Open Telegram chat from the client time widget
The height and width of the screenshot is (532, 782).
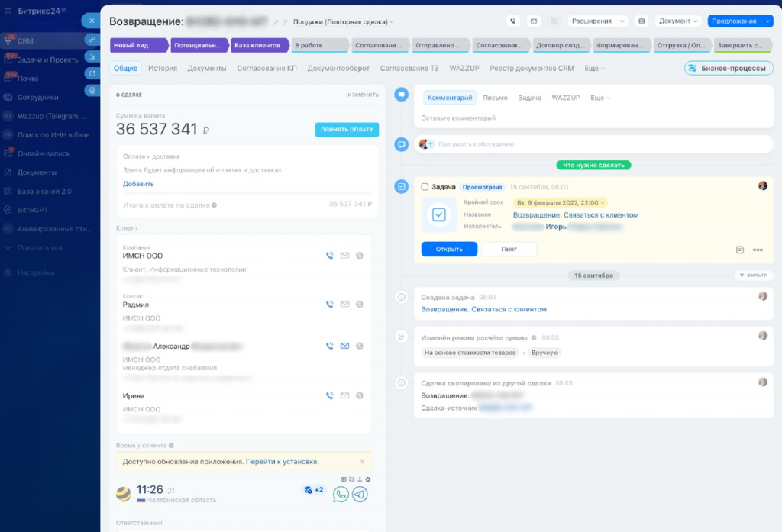360,494
